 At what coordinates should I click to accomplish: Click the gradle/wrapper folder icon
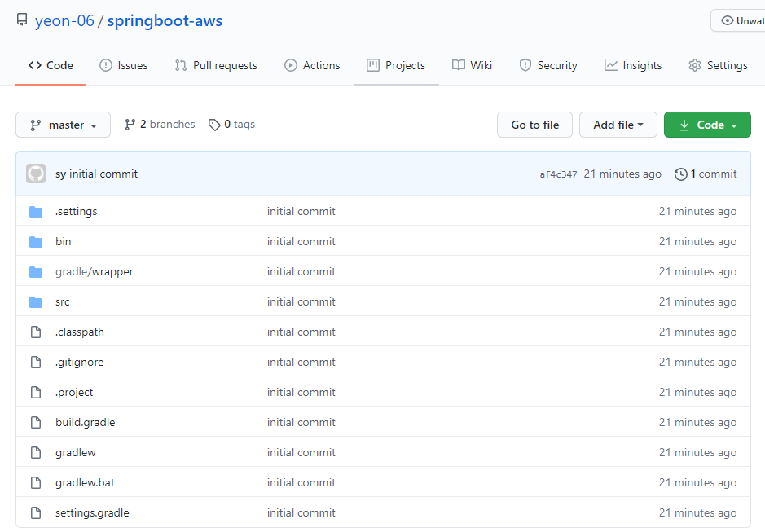point(36,272)
